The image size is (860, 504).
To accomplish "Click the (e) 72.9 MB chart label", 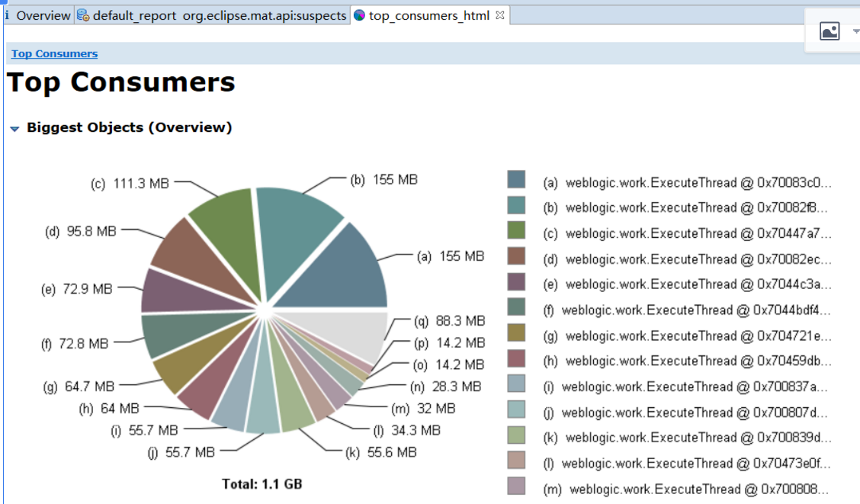I will pyautogui.click(x=77, y=289).
